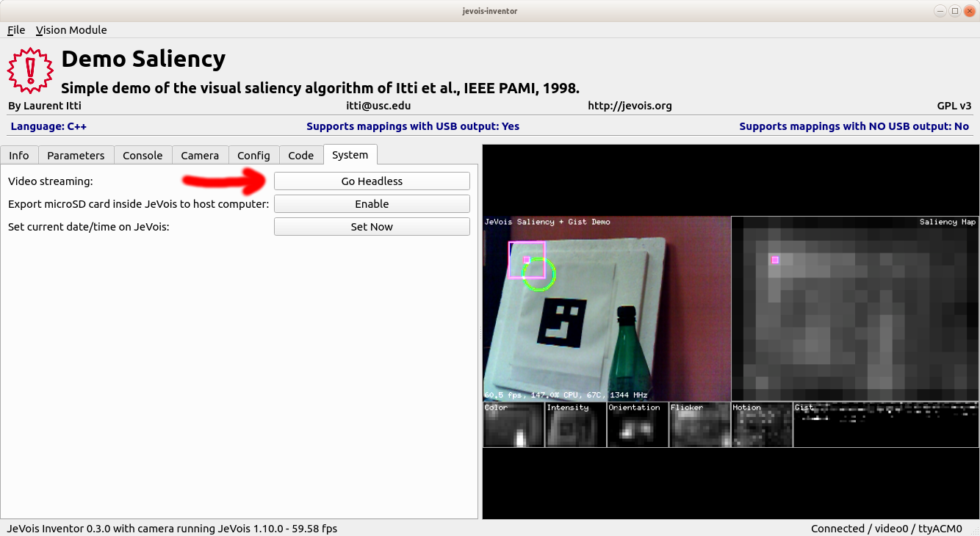This screenshot has height=536, width=980.
Task: Click the Export microSD card label
Action: [x=139, y=204]
